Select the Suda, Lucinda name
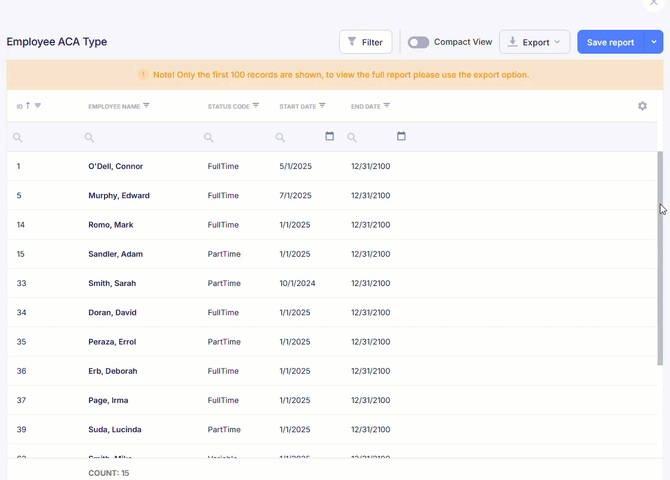This screenshot has height=480, width=670. [115, 430]
